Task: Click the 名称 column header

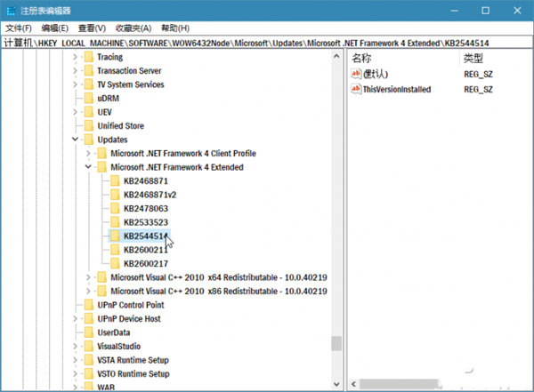Action: click(361, 58)
